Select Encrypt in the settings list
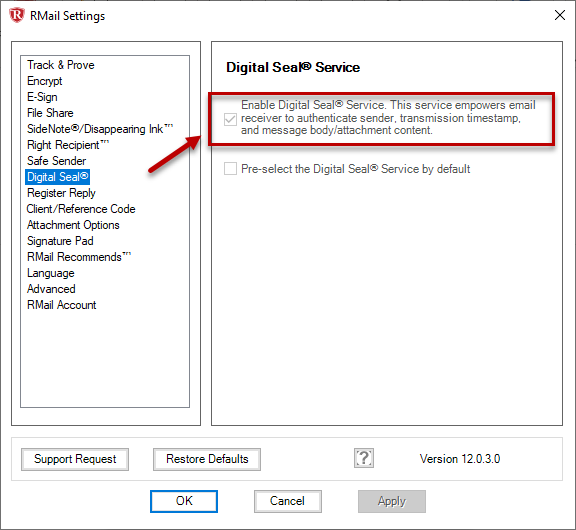This screenshot has width=576, height=530. [x=44, y=81]
